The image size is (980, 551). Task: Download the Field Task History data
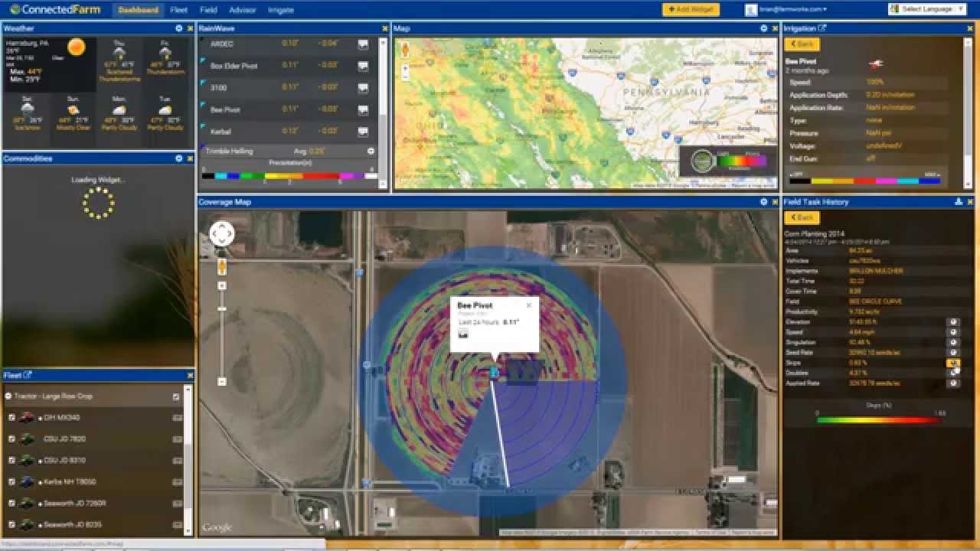pos(959,202)
